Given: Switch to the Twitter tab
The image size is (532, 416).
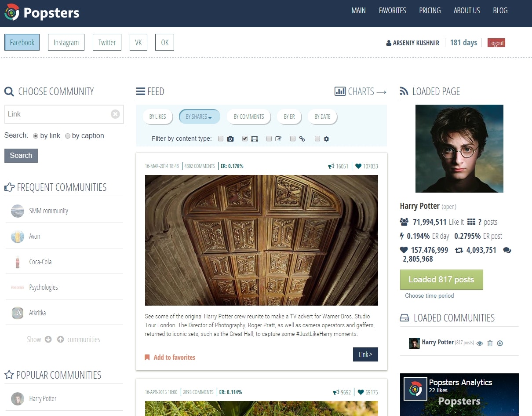Looking at the screenshot, I should pos(107,42).
